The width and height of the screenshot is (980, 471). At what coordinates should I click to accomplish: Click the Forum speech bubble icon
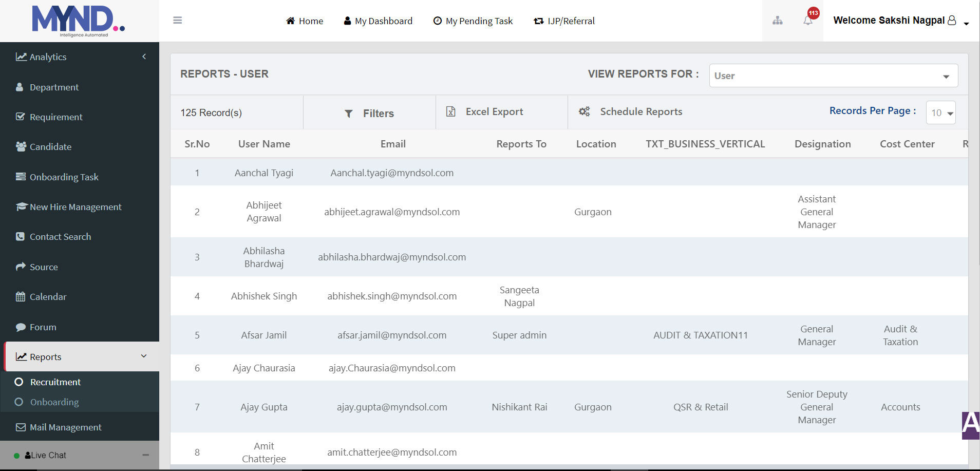[x=21, y=327]
